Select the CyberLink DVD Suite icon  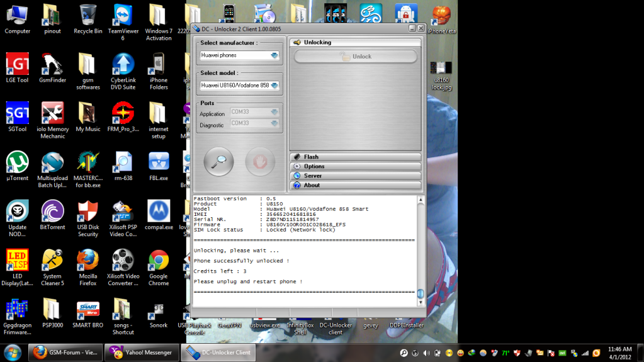123,71
